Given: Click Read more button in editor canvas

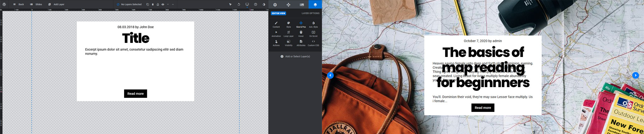Looking at the screenshot, I should 136,93.
